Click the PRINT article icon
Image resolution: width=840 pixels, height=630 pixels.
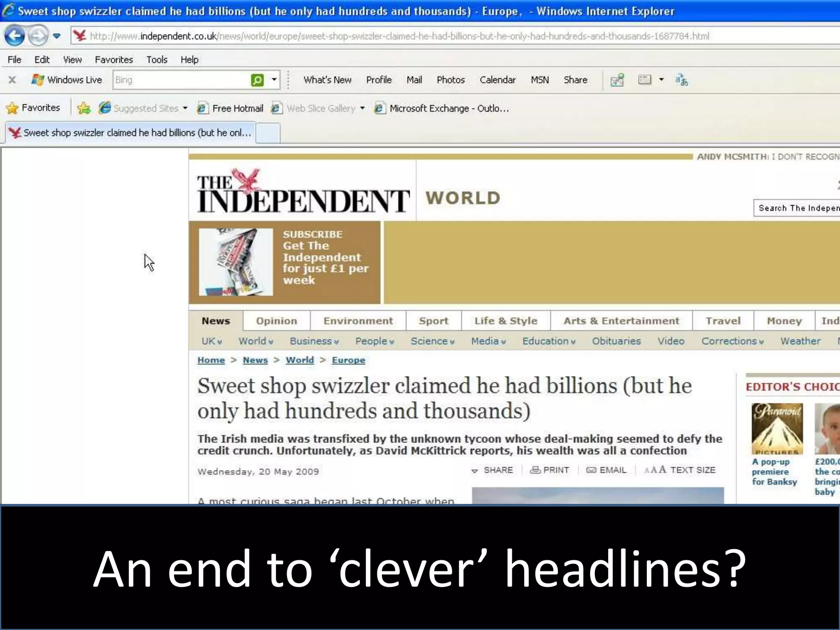(550, 470)
